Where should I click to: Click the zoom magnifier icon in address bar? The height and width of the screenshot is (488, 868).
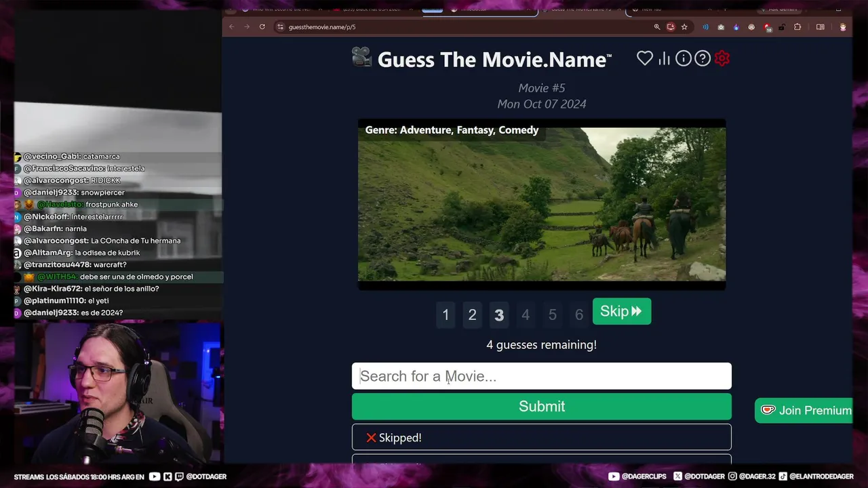pyautogui.click(x=657, y=27)
